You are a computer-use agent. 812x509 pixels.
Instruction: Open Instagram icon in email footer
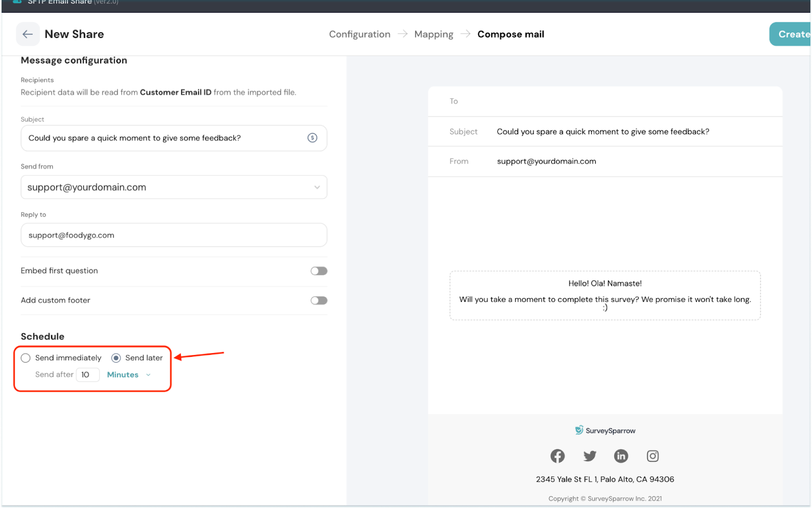653,456
